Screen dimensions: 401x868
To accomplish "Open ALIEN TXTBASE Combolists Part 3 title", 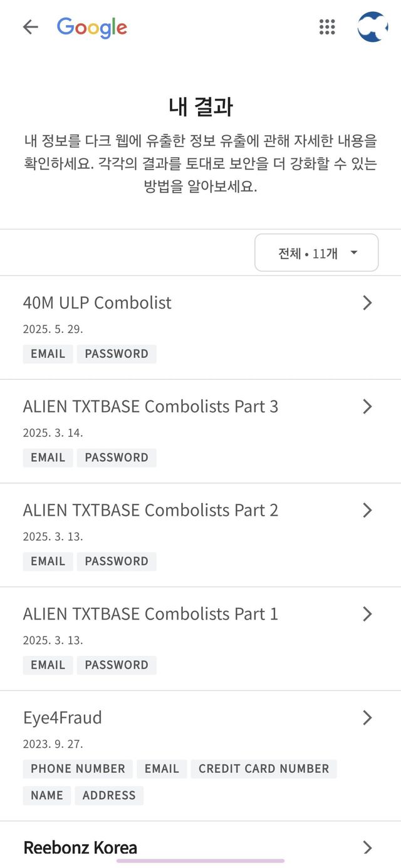I will [150, 407].
